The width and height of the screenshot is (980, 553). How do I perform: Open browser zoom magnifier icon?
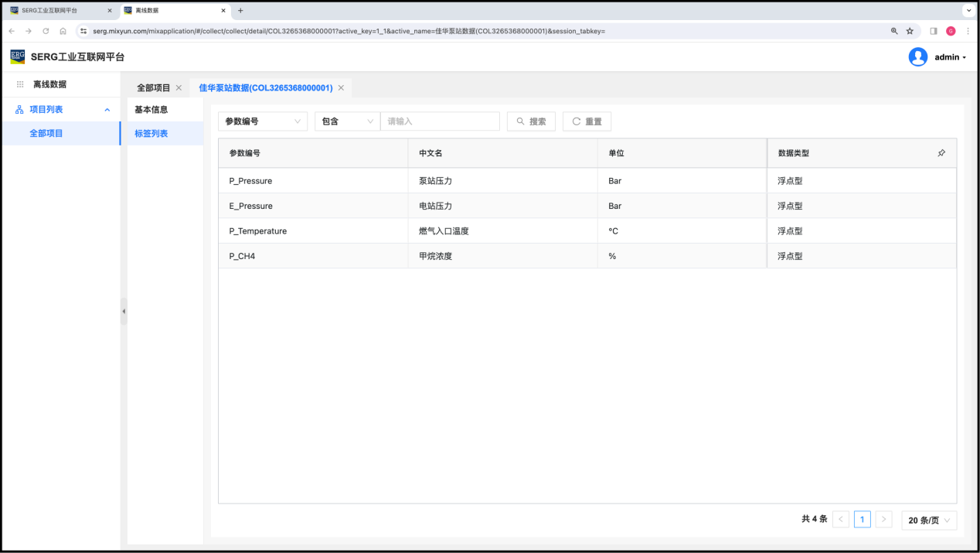point(894,31)
